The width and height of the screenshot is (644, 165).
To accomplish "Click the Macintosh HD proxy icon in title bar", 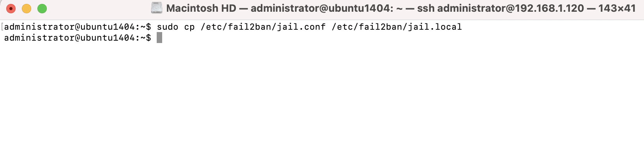I will click(157, 8).
